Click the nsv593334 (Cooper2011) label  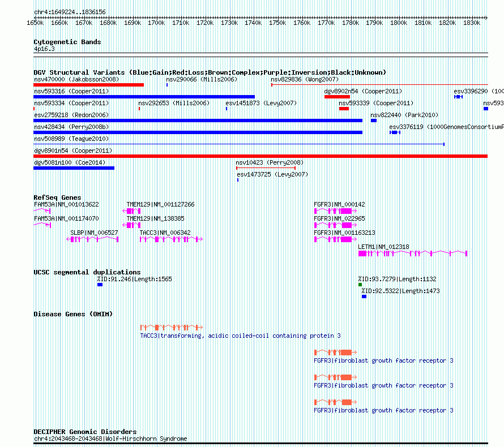(71, 103)
